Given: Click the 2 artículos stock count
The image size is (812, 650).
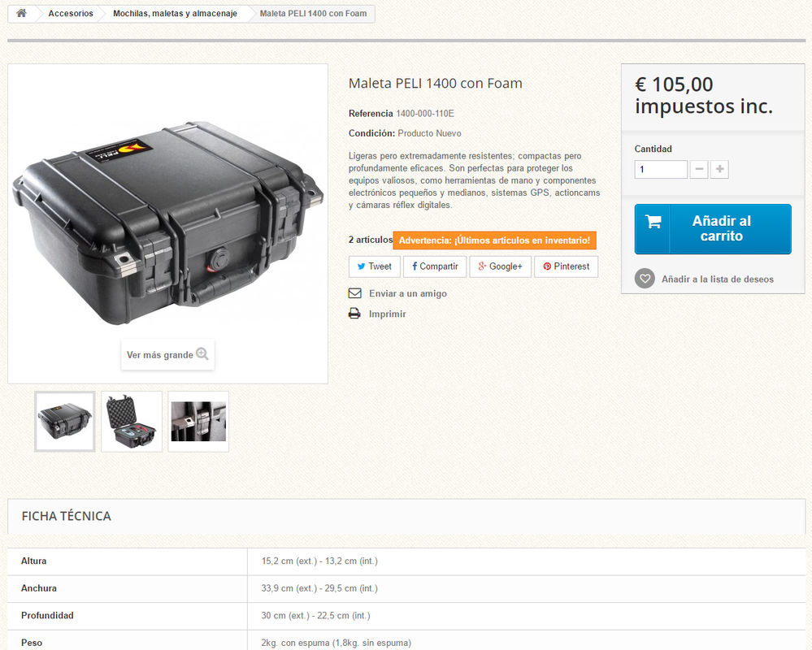Looking at the screenshot, I should pos(371,240).
